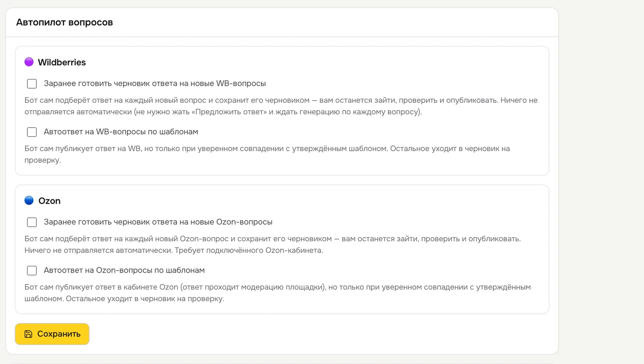The height and width of the screenshot is (364, 644).
Task: Click the blue Ozon dot icon
Action: (29, 201)
